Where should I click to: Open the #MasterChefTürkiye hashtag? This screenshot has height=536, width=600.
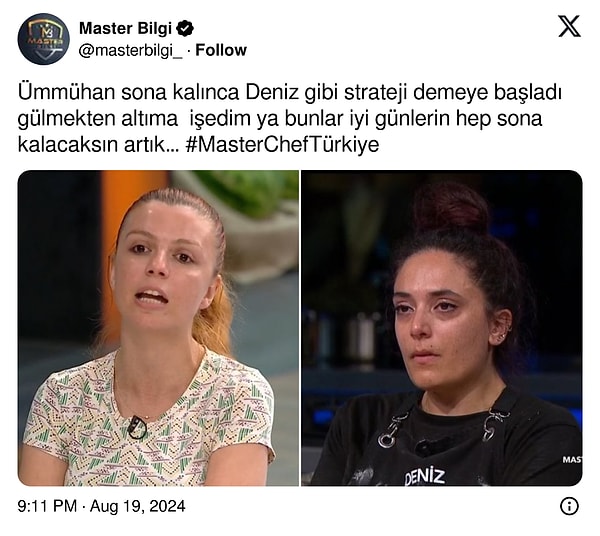pyautogui.click(x=282, y=145)
